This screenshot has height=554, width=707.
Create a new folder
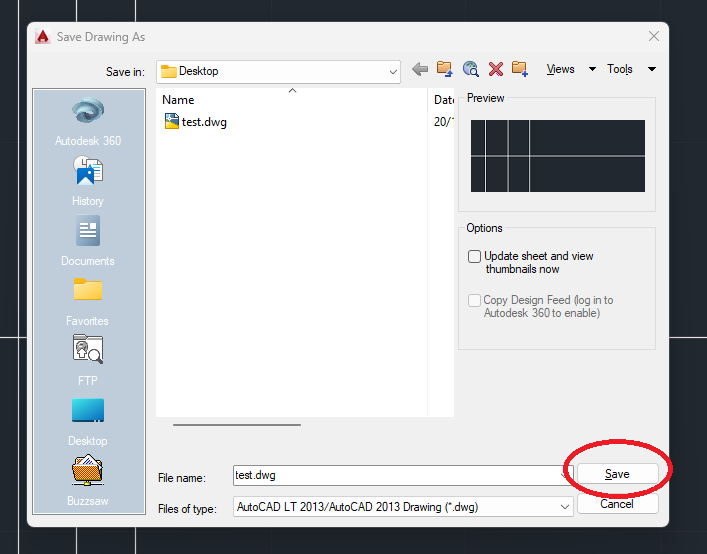[519, 69]
